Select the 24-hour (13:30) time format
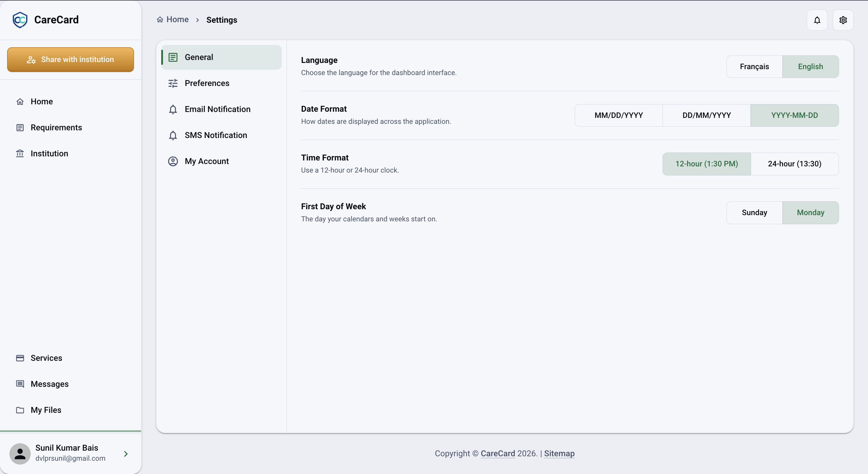Viewport: 868px width, 474px height. tap(794, 164)
